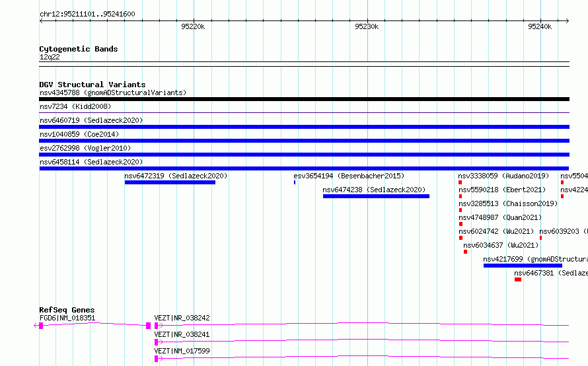Click the red marker under nsv6024742
The height and width of the screenshot is (366, 588).
(x=461, y=238)
